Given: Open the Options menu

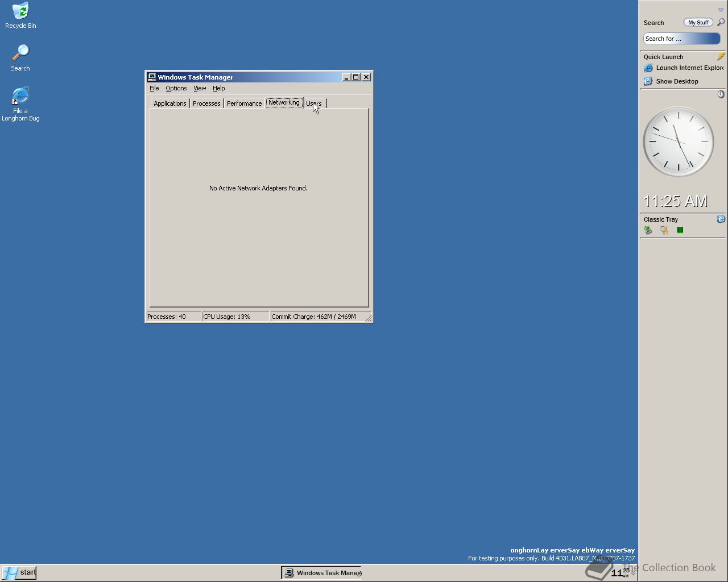Looking at the screenshot, I should tap(176, 88).
